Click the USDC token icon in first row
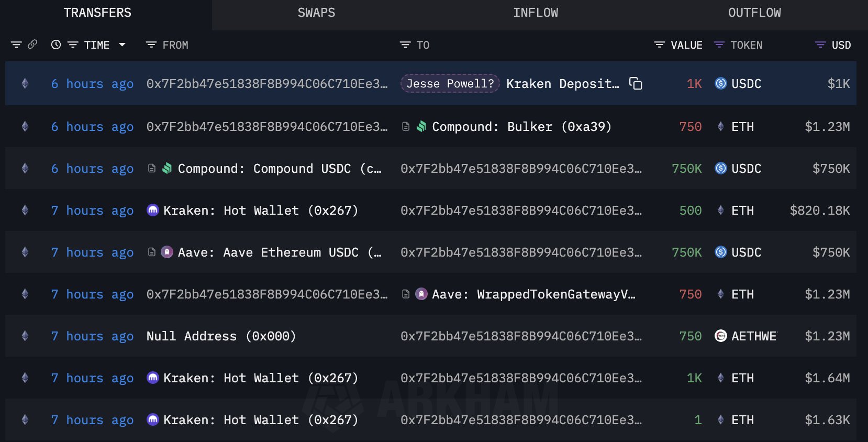868x442 pixels. click(x=721, y=84)
